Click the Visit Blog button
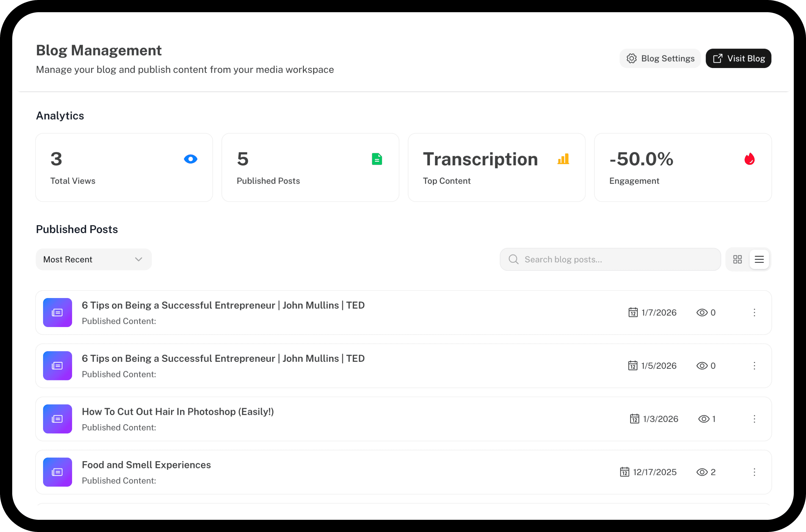The image size is (806, 532). [x=739, y=58]
